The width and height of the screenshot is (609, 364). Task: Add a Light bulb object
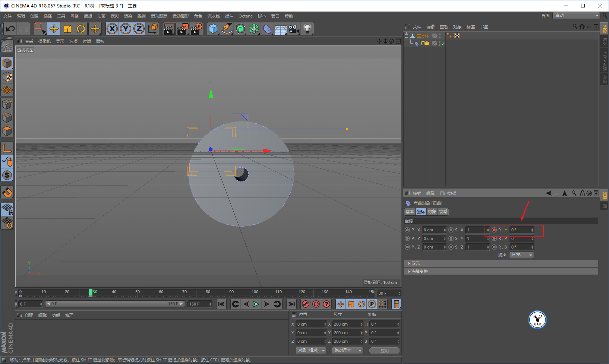click(307, 29)
